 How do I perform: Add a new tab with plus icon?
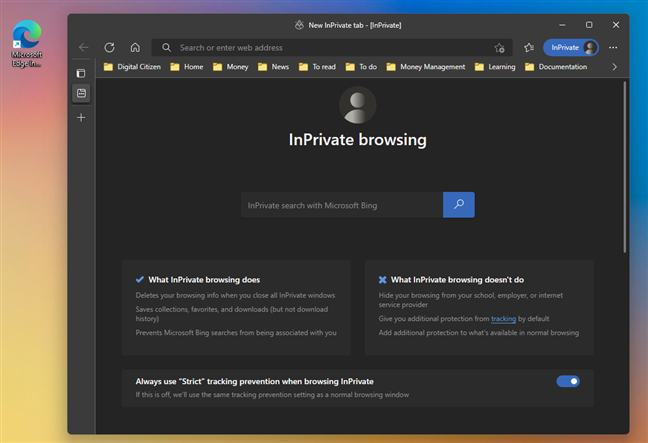[x=81, y=118]
